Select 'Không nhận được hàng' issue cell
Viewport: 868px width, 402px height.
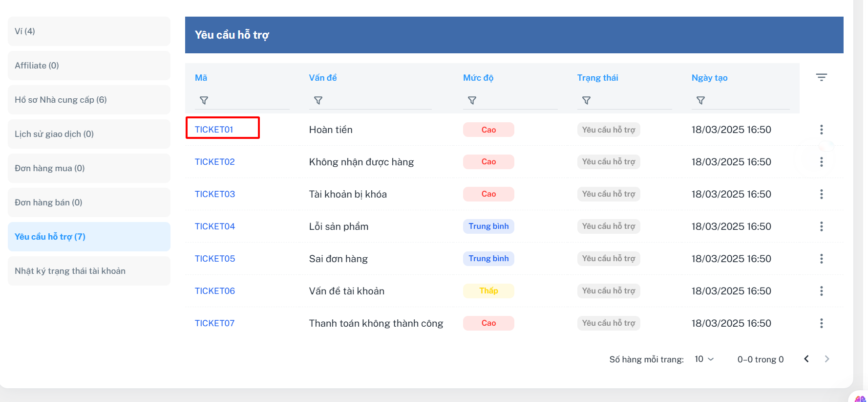[361, 162]
